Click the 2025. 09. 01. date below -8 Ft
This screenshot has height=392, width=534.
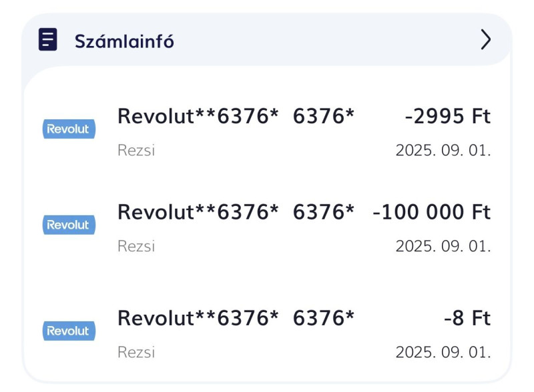point(443,352)
